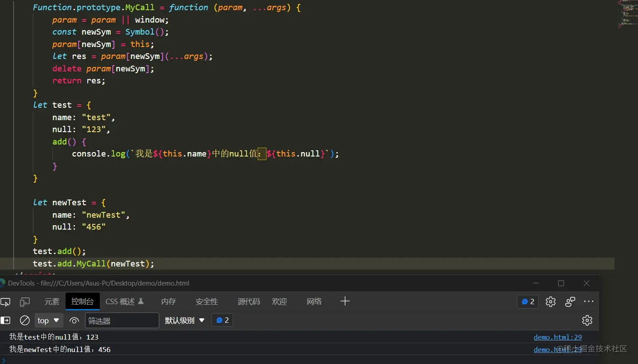Select the inspect element tool

[x=6, y=301]
